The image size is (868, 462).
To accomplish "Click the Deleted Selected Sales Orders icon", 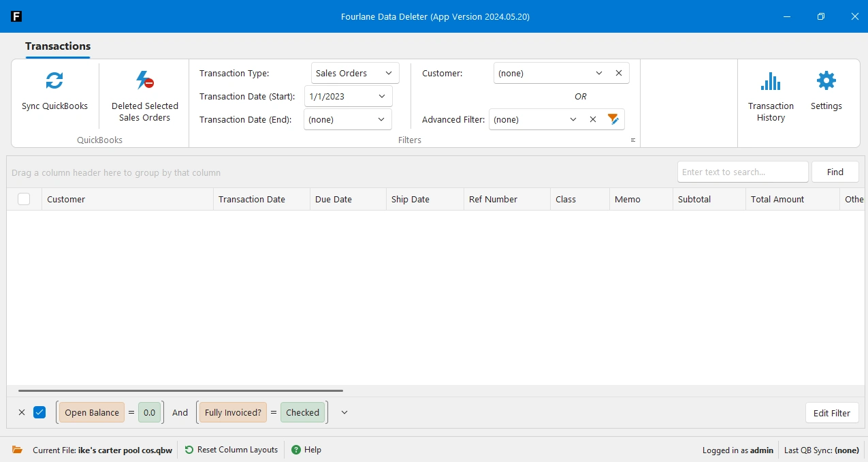I will pos(144,80).
